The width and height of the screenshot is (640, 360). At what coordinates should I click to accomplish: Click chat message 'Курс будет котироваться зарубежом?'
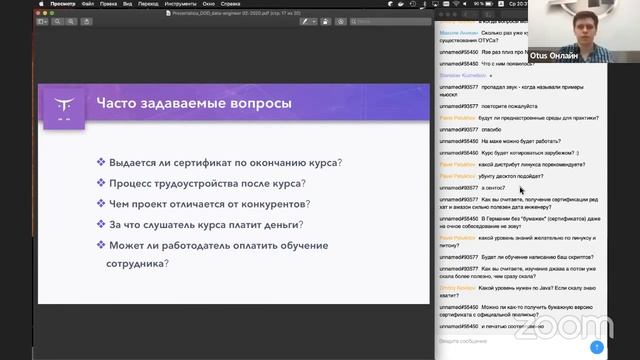click(x=530, y=153)
